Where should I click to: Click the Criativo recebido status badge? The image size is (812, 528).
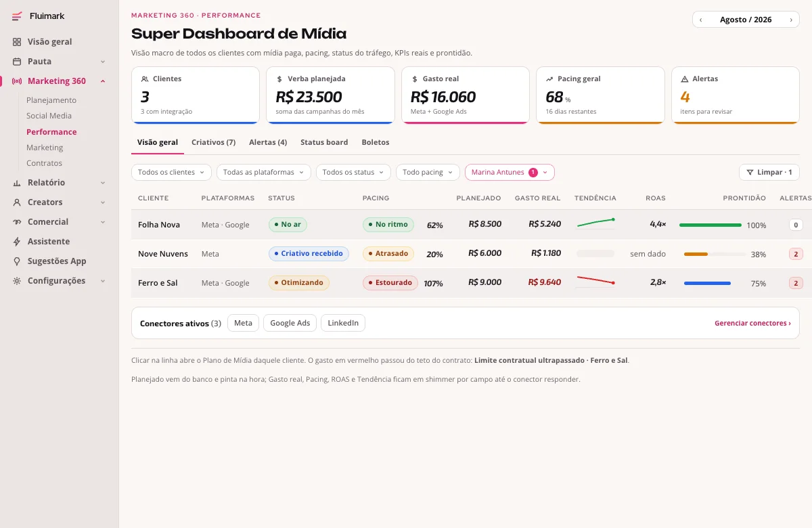pos(309,254)
